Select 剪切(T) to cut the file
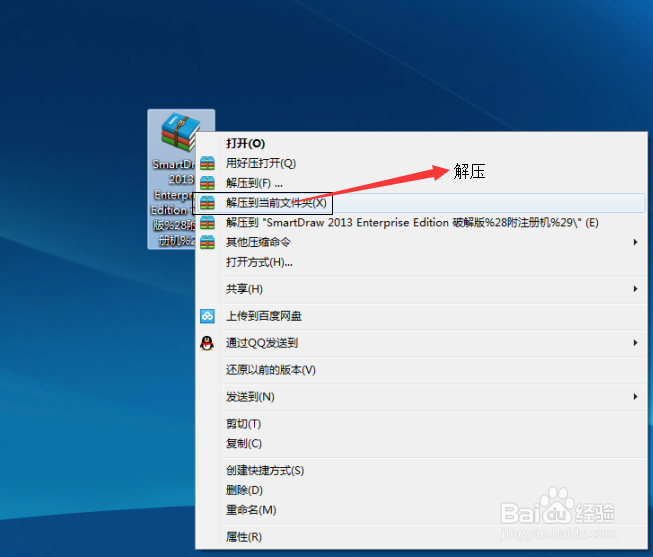This screenshot has height=557, width=653. pyautogui.click(x=421, y=424)
